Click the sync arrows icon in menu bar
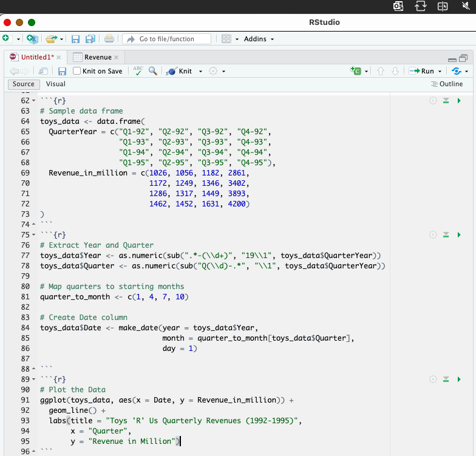476x456 pixels. click(420, 6)
